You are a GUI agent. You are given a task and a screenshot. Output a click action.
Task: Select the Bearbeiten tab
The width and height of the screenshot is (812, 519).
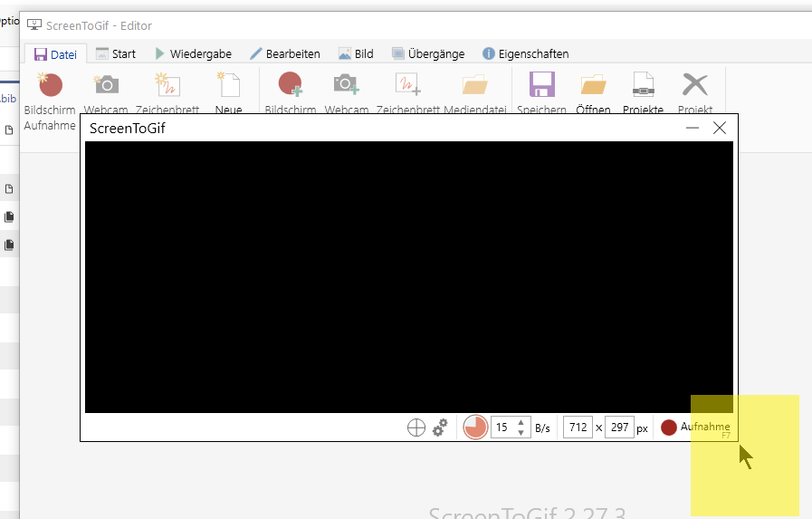285,53
